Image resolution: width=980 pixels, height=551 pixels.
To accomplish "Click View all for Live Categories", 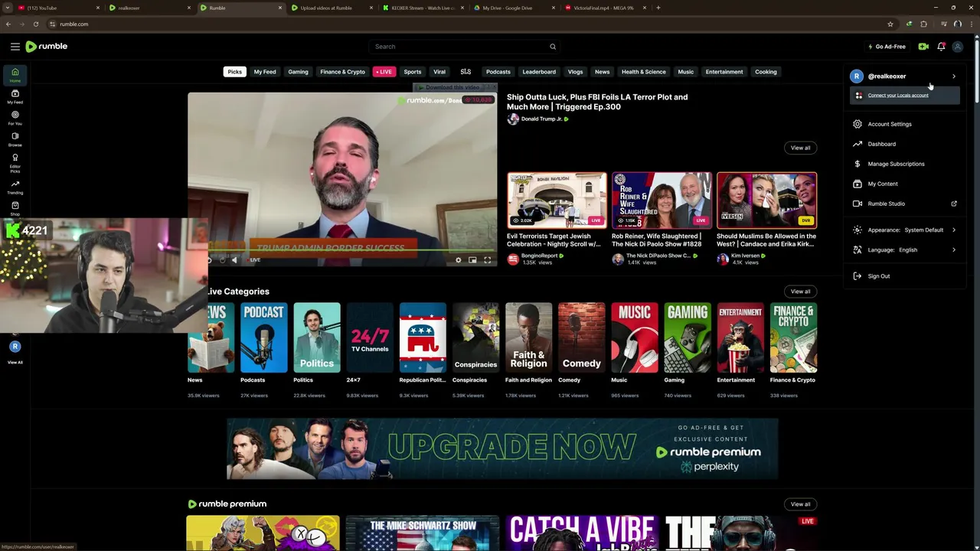I will coord(800,292).
